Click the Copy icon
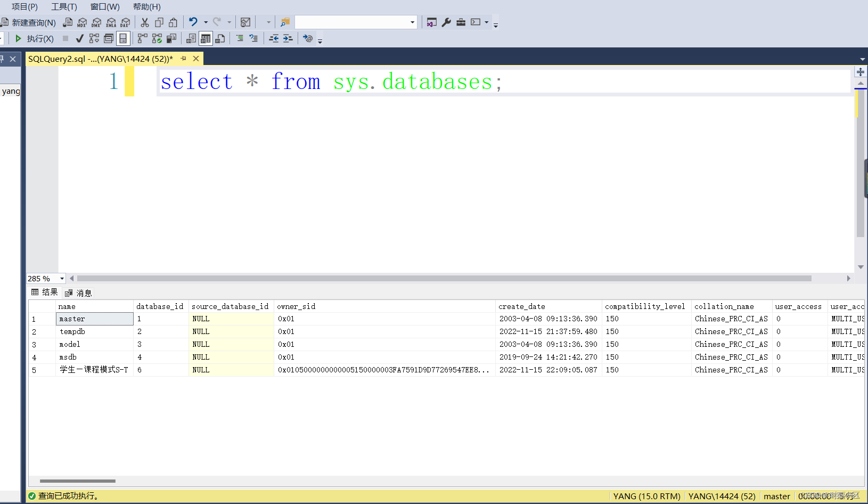 [x=159, y=22]
